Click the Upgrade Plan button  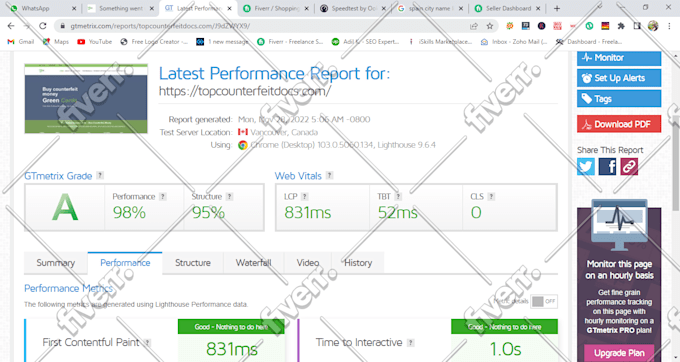[x=619, y=353]
